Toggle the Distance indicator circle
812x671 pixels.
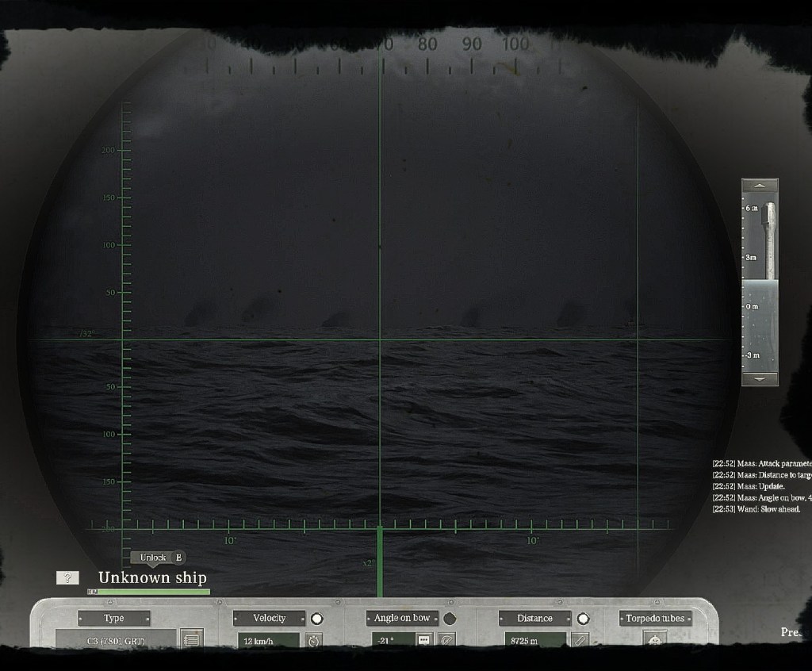pyautogui.click(x=583, y=619)
